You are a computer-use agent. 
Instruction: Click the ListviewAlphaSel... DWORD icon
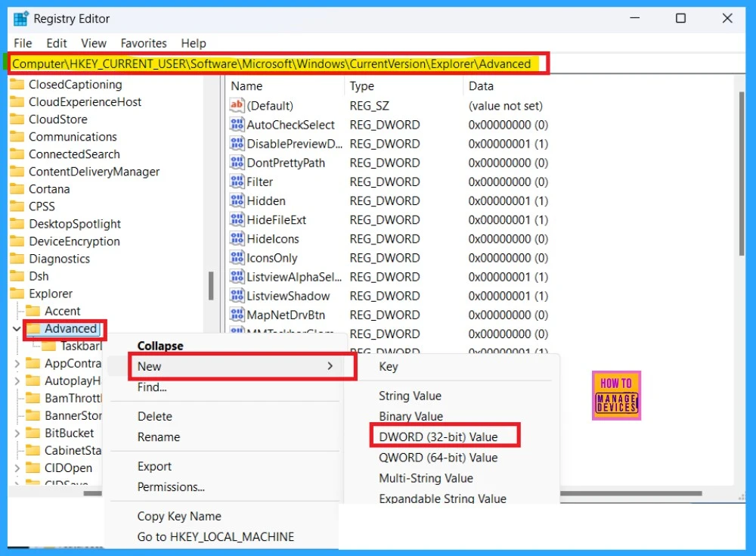237,277
